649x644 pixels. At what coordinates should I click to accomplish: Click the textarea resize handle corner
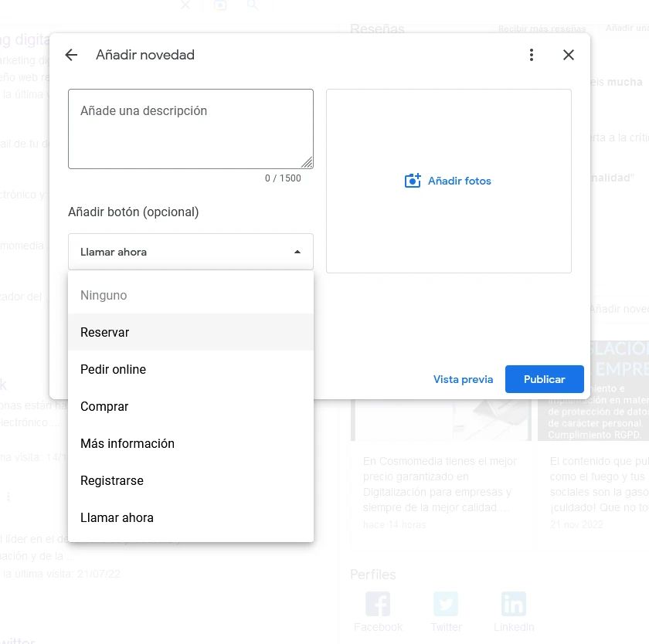pos(308,163)
